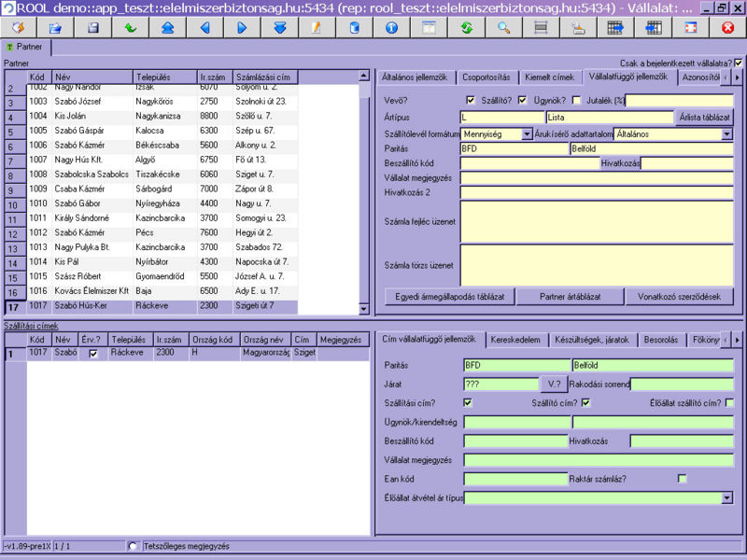The image size is (747, 560).
Task: Open the Szállítólevél formátum dropdown
Action: point(527,134)
